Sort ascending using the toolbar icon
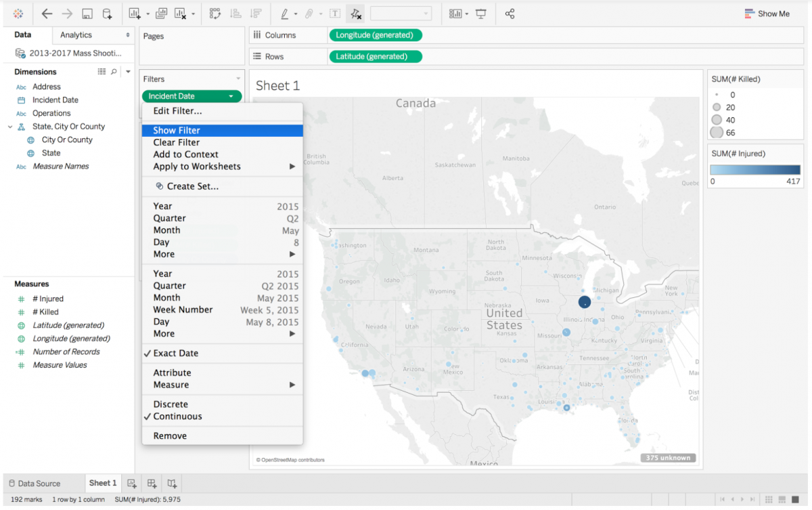 pyautogui.click(x=237, y=12)
